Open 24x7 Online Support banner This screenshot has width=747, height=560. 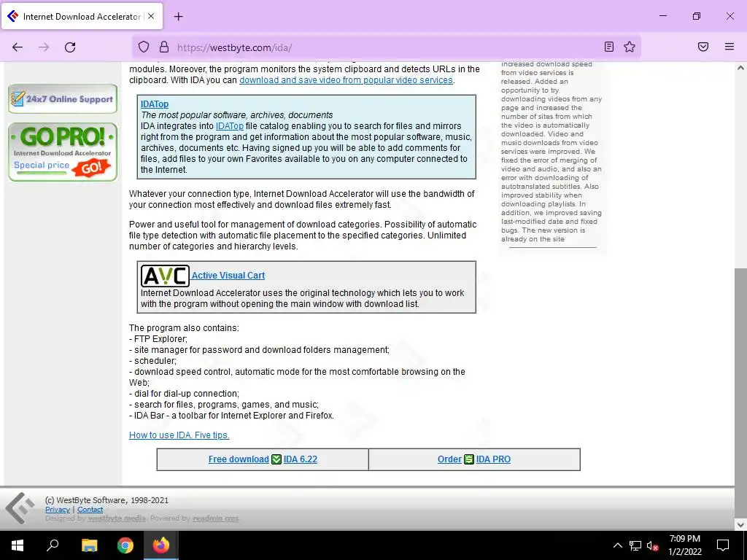click(x=63, y=98)
